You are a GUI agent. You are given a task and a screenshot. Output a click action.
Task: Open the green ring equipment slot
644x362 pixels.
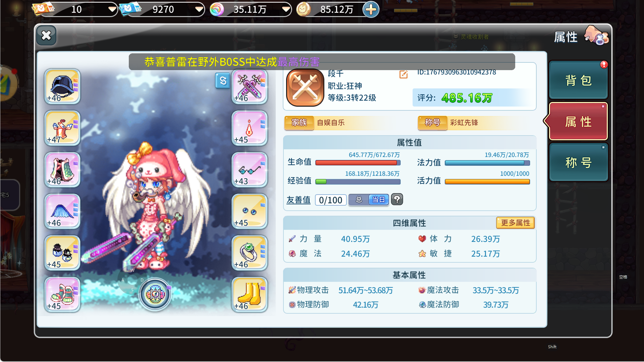coord(250,253)
